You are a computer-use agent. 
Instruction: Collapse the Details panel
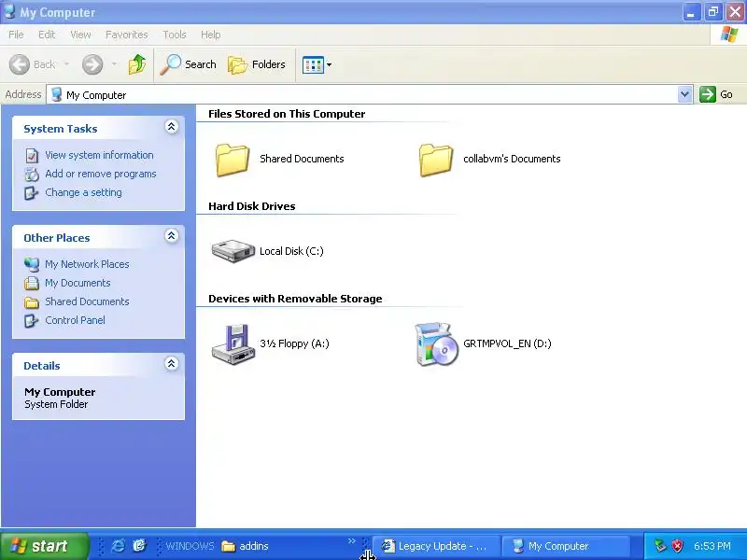click(172, 364)
